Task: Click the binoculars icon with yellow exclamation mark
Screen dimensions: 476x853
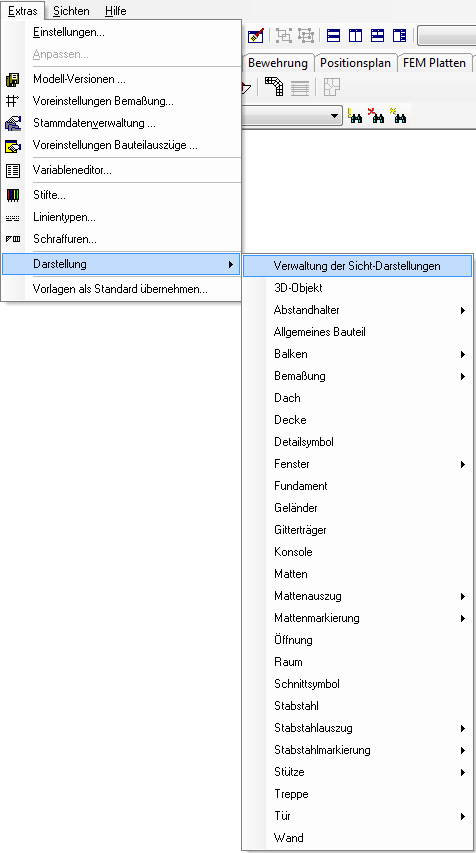Action: coord(355,115)
